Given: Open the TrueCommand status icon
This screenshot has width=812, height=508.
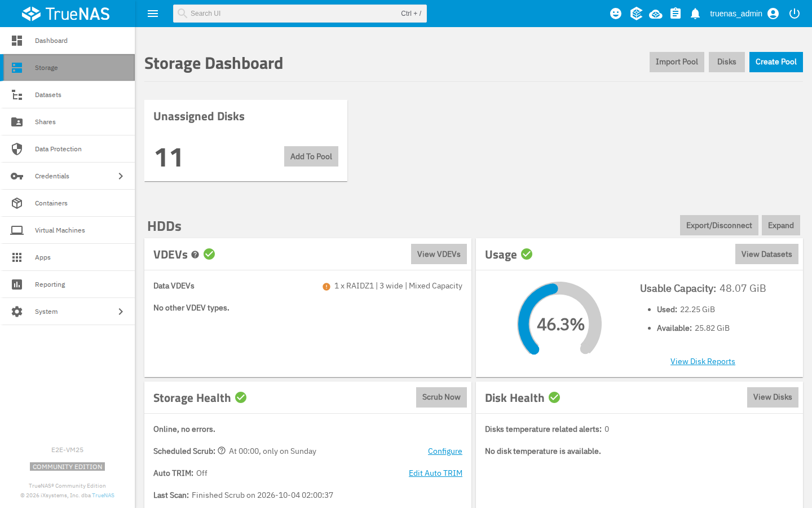Looking at the screenshot, I should pyautogui.click(x=636, y=14).
